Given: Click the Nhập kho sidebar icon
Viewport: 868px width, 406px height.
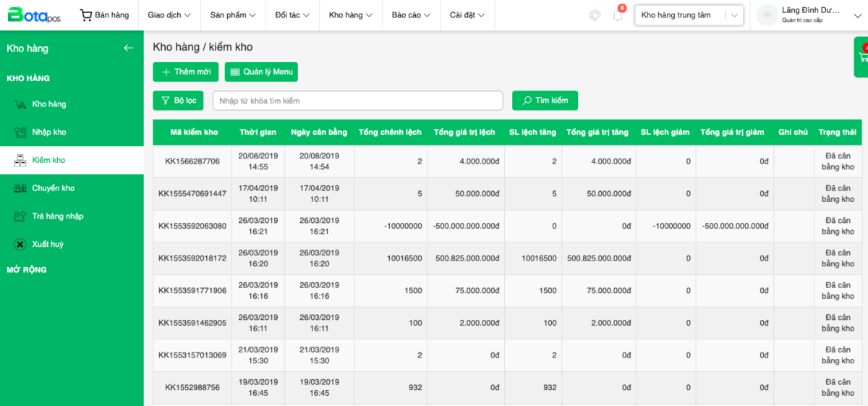Looking at the screenshot, I should (x=20, y=132).
